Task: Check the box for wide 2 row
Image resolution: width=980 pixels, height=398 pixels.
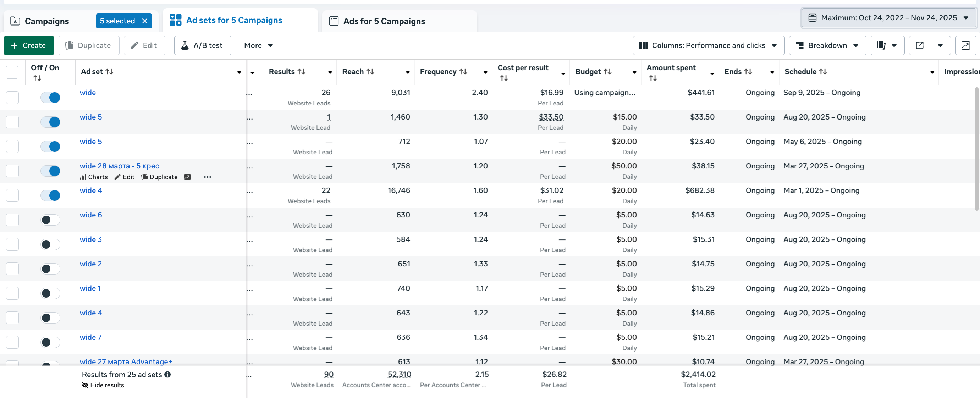Action: (12, 269)
